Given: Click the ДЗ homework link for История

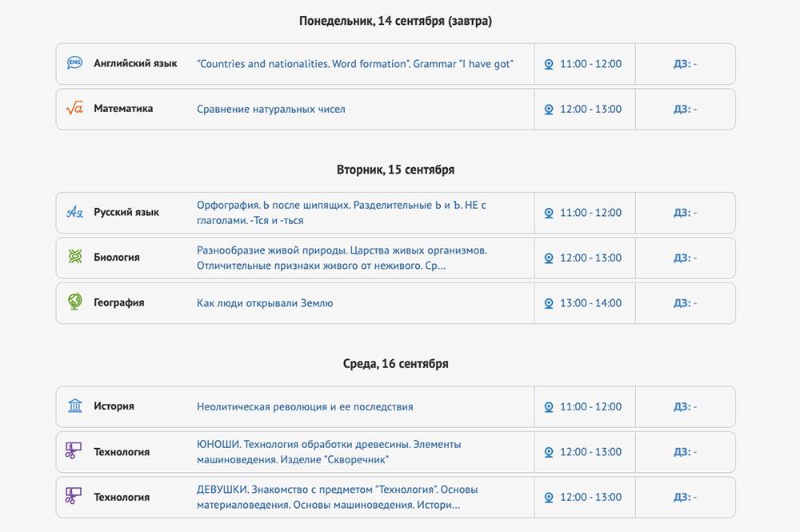Looking at the screenshot, I should click(684, 406).
